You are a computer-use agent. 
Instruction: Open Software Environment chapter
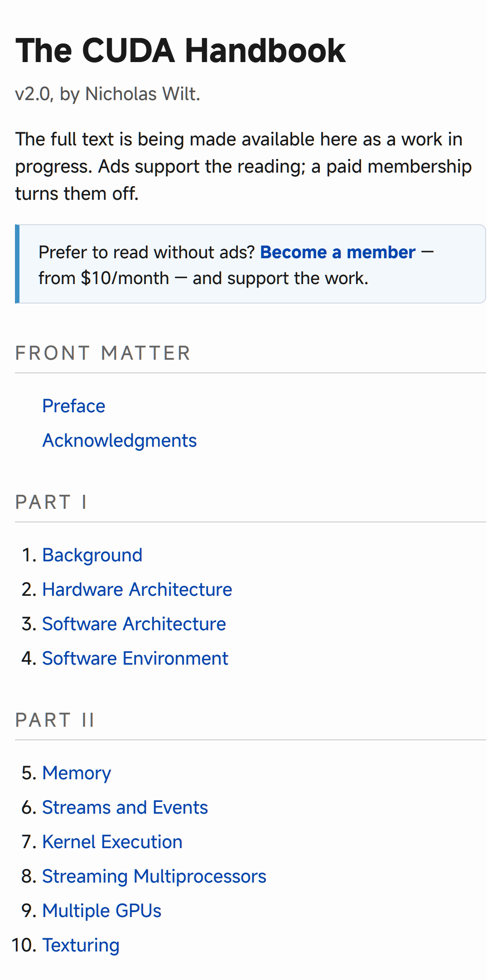coord(135,659)
